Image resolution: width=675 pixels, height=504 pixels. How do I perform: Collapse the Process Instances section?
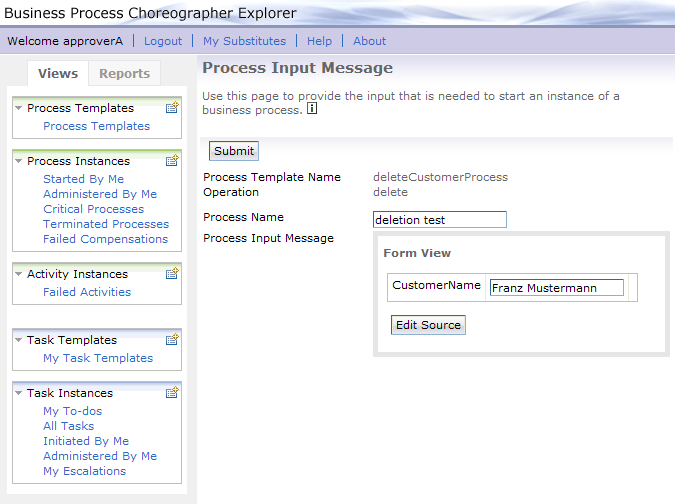coord(19,161)
